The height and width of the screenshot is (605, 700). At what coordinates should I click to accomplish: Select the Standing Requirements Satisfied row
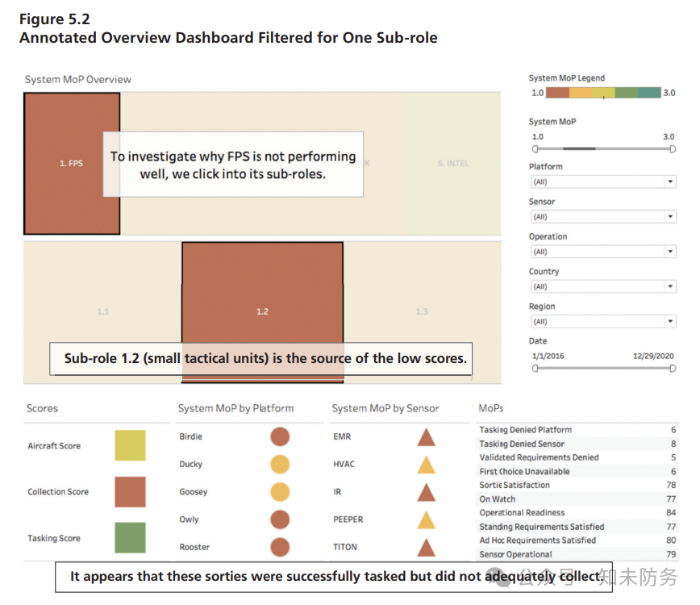tap(577, 527)
